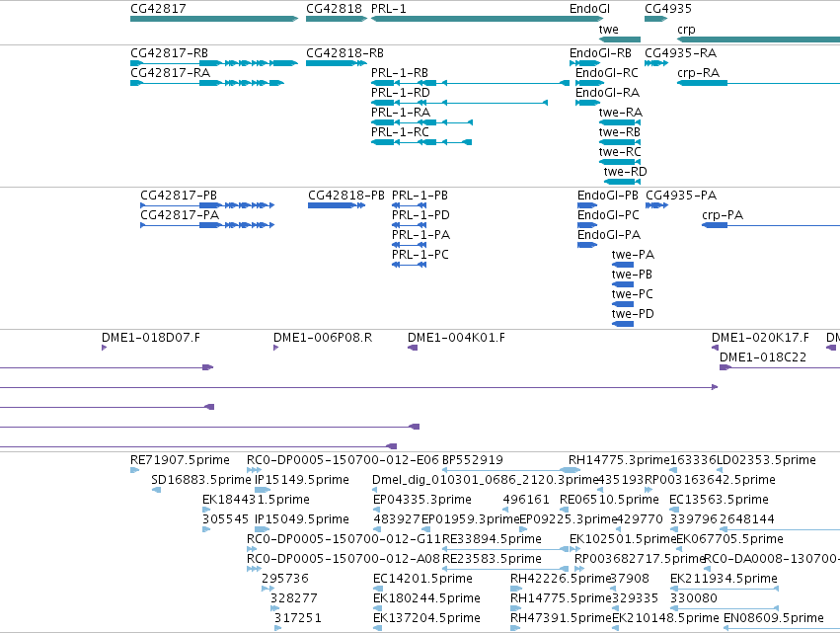Select EST EC14201.5prime

tap(377, 590)
